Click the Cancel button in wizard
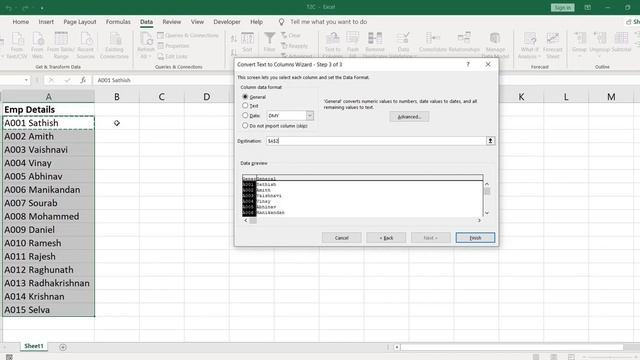 tap(342, 238)
